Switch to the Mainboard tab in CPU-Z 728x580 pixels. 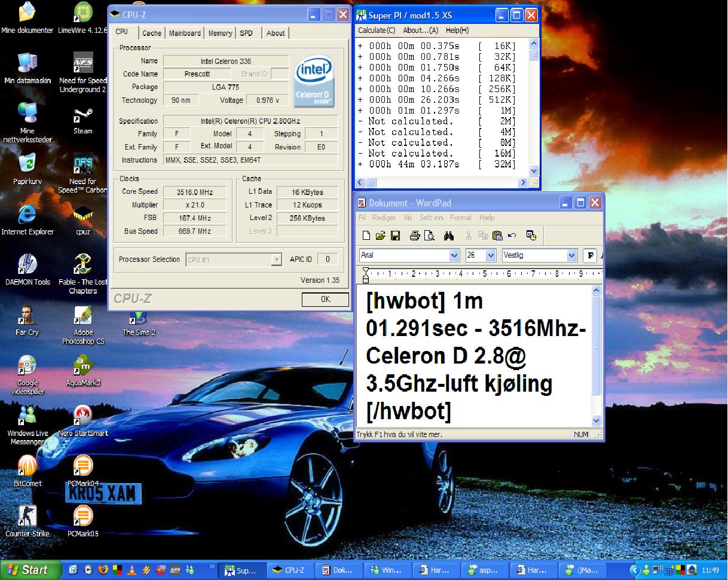pos(185,33)
